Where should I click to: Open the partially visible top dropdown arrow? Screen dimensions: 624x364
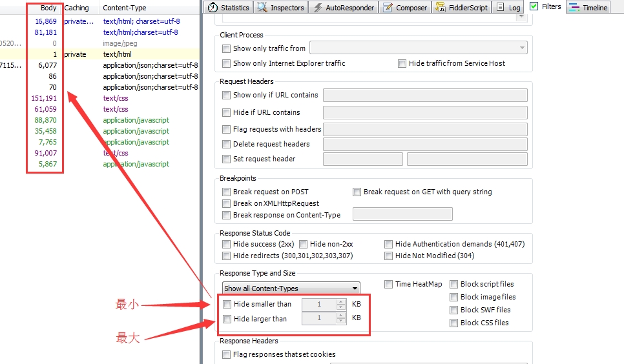click(521, 16)
